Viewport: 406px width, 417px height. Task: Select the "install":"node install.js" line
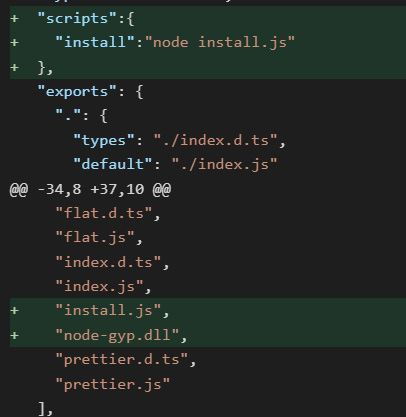pos(208,43)
